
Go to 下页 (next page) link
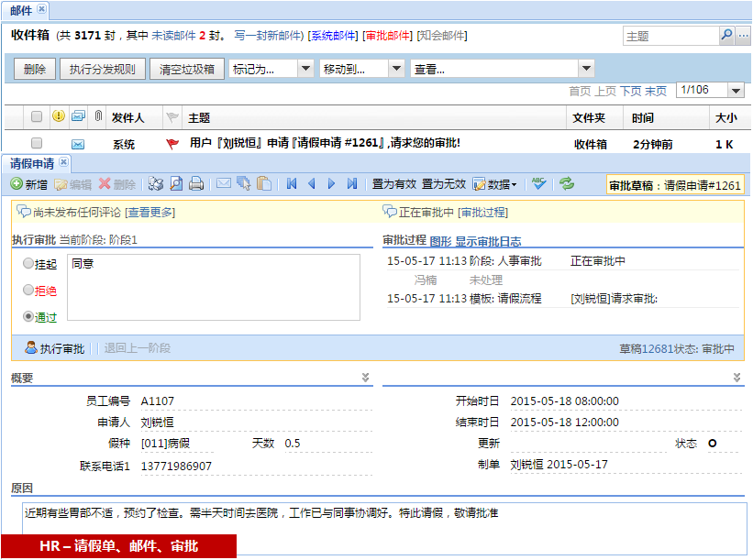pyautogui.click(x=630, y=91)
